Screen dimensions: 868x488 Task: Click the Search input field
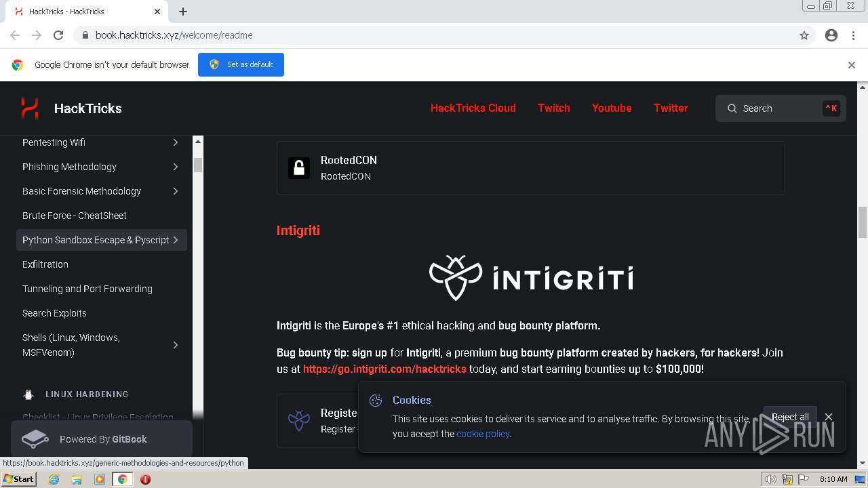(781, 108)
